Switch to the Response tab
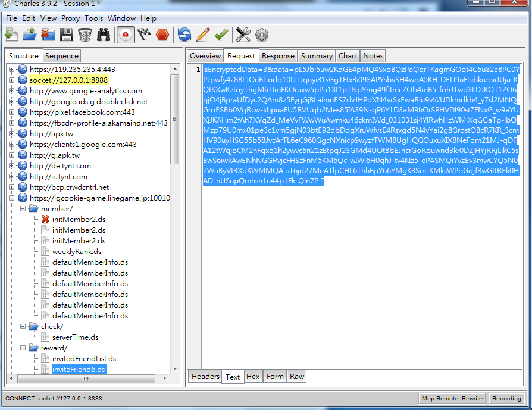 (x=278, y=56)
